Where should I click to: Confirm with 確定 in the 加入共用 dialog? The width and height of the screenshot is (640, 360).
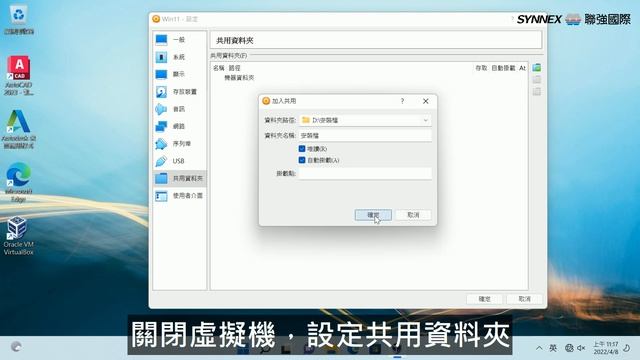point(373,215)
